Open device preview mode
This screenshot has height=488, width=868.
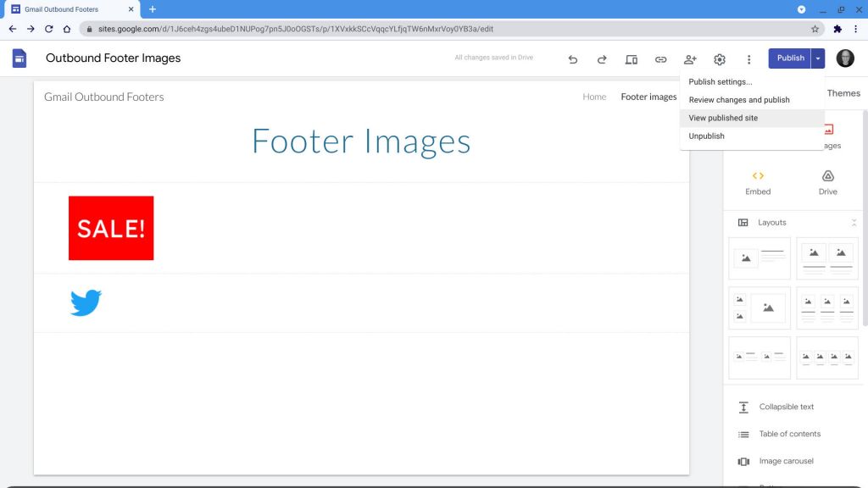point(631,59)
